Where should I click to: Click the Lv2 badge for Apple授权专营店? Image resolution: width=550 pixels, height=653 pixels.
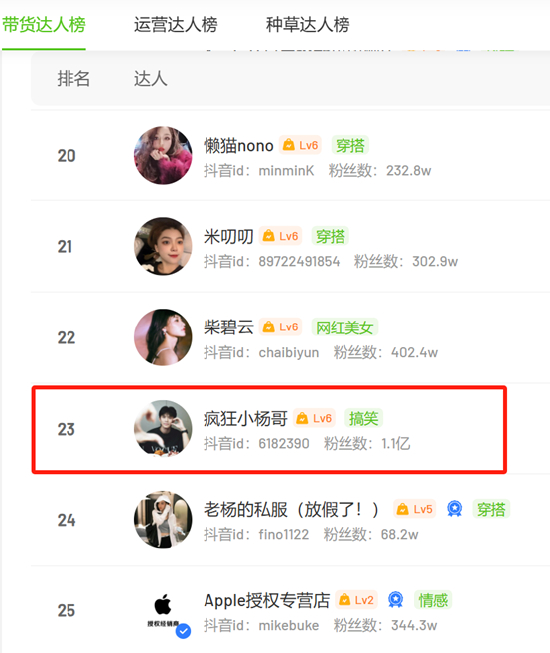point(356,600)
